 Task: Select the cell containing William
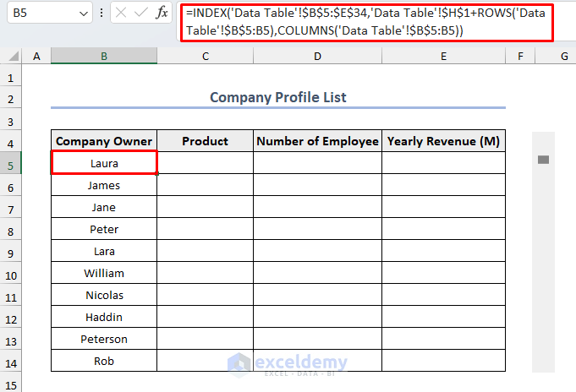click(x=104, y=273)
